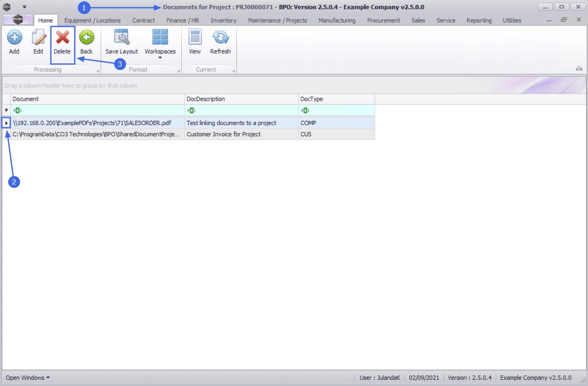Switch to the Home tab
This screenshot has height=386, width=588.
coord(45,20)
